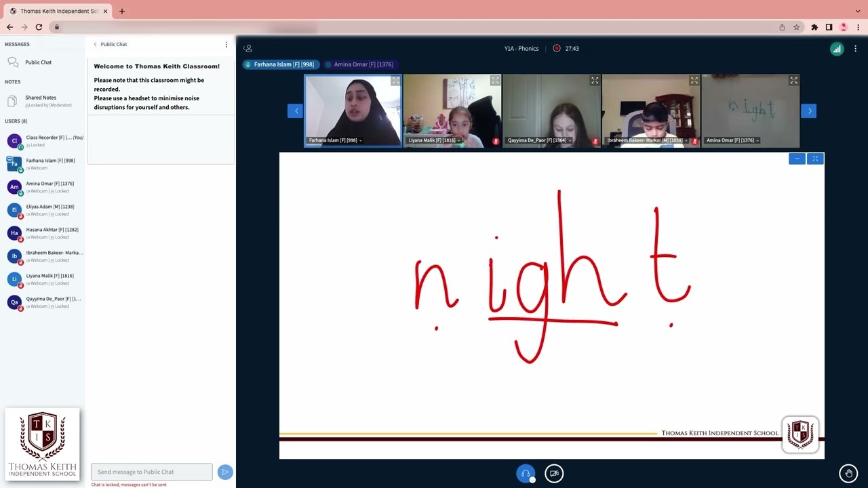Screen dimensions: 868x488
Task: Select Qayyima De_Paor user avatar
Action: (14, 302)
